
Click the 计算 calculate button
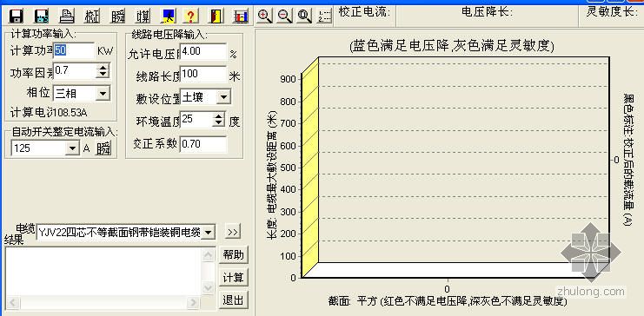(x=233, y=278)
